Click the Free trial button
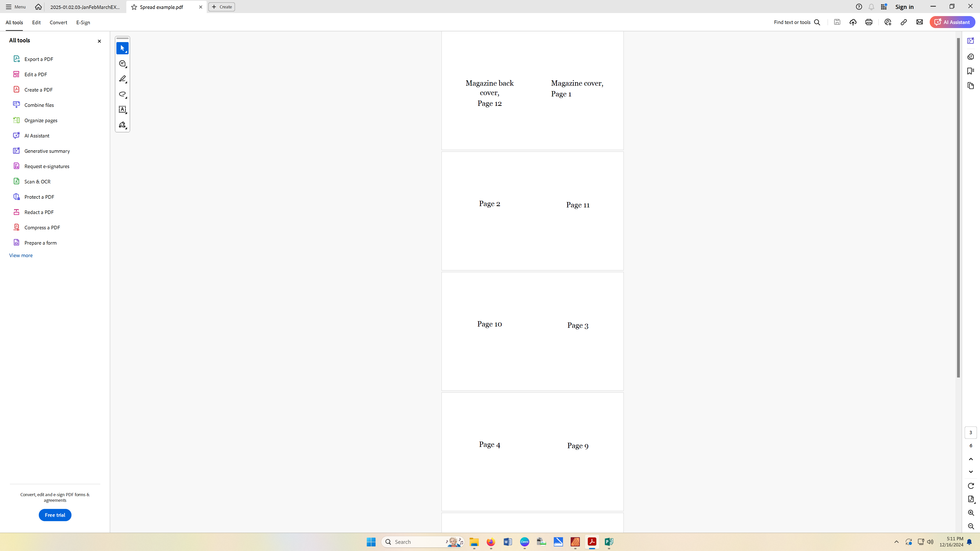This screenshot has width=980, height=551. 55,515
